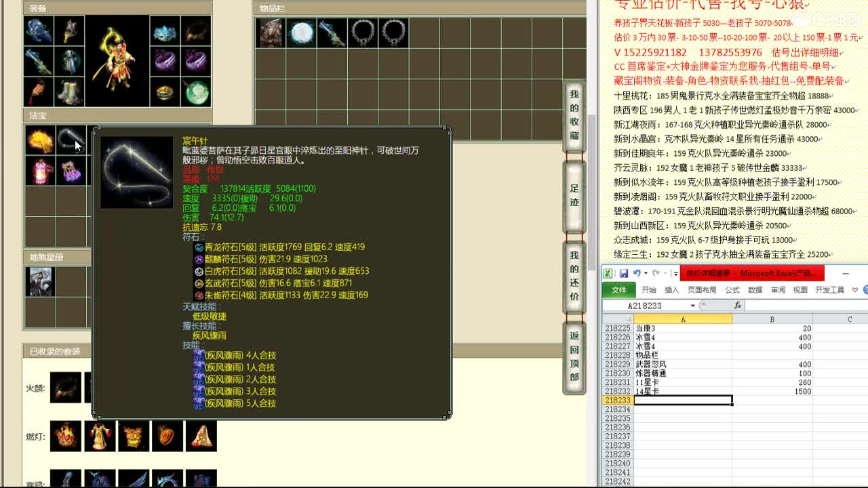Image resolution: width=868 pixels, height=488 pixels.
Task: Click the 我的收藏 side button
Action: coord(574,116)
